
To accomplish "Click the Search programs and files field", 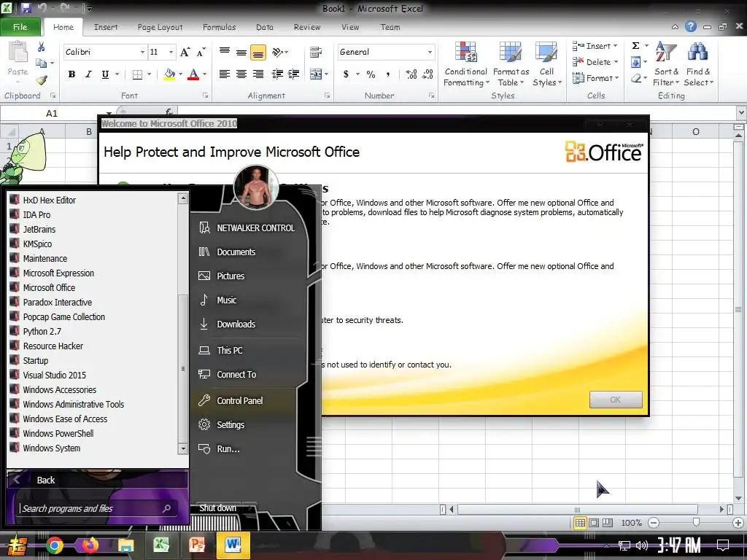I will coord(96,508).
